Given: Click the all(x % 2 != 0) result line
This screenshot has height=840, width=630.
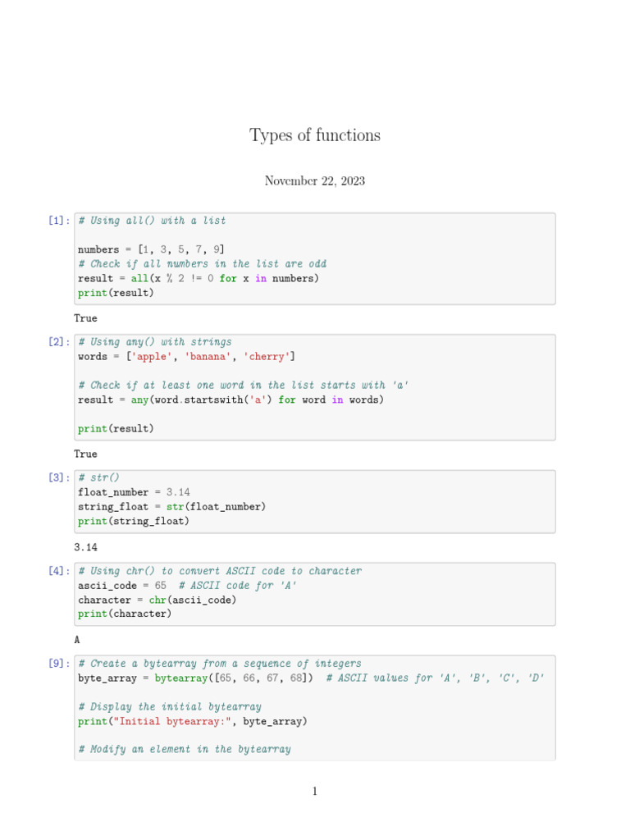Looking at the screenshot, I should [x=199, y=278].
